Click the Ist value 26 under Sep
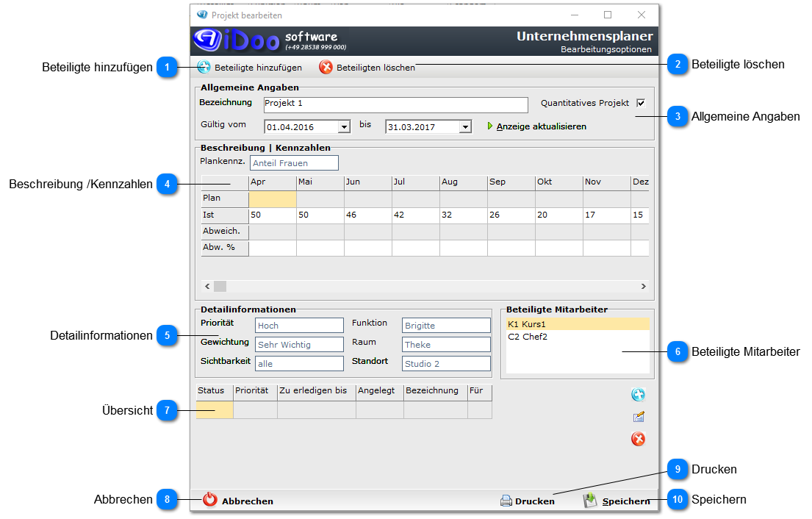Image resolution: width=812 pixels, height=519 pixels. pyautogui.click(x=511, y=215)
